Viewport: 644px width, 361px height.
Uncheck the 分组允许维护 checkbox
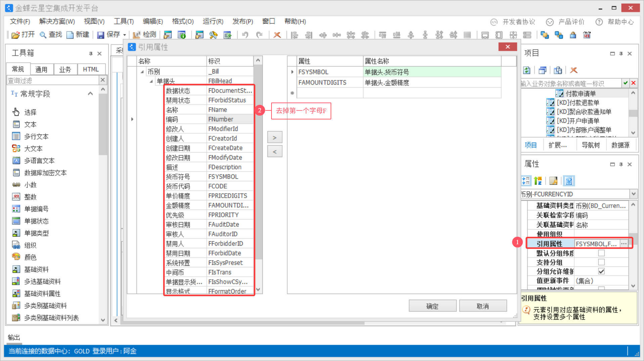point(601,271)
